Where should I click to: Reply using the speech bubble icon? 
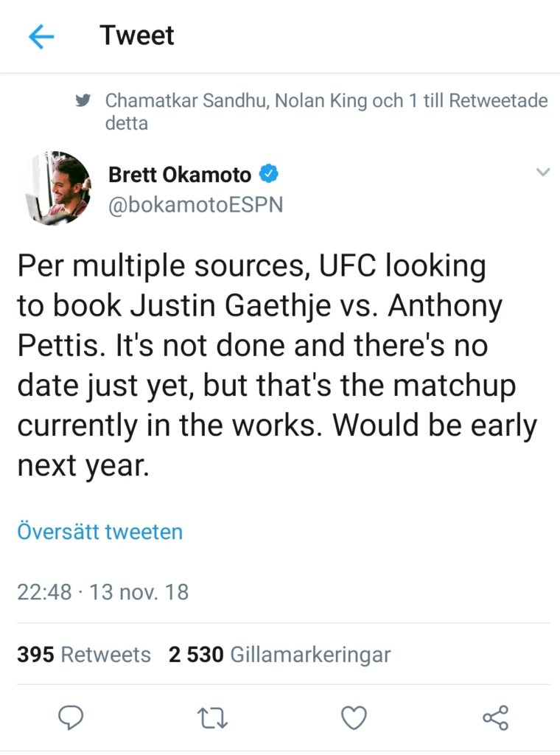pos(70,716)
